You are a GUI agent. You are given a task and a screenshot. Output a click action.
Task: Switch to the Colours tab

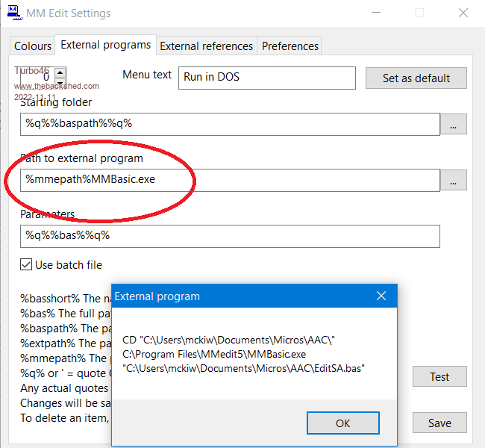(33, 46)
